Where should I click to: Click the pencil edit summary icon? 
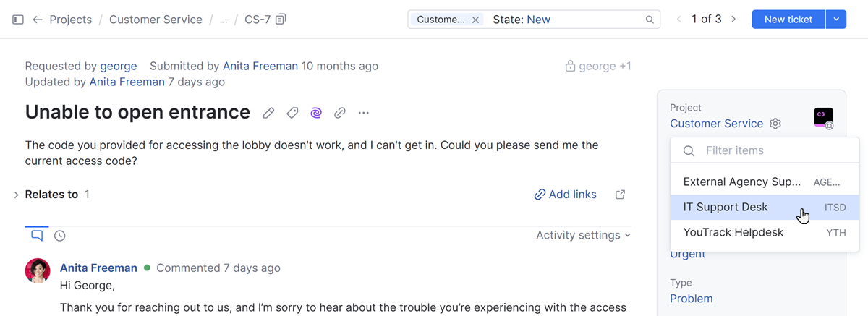tap(268, 113)
